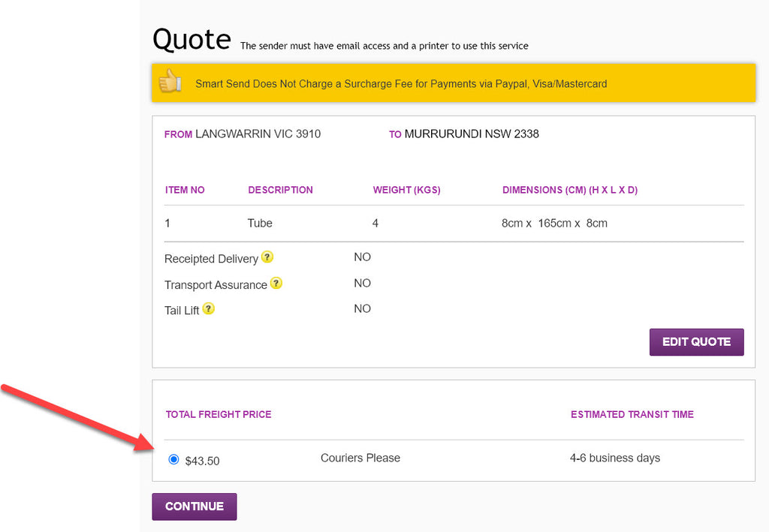Screen dimensions: 769x532
Task: Click the thumbs up icon in yellow banner
Action: point(170,82)
